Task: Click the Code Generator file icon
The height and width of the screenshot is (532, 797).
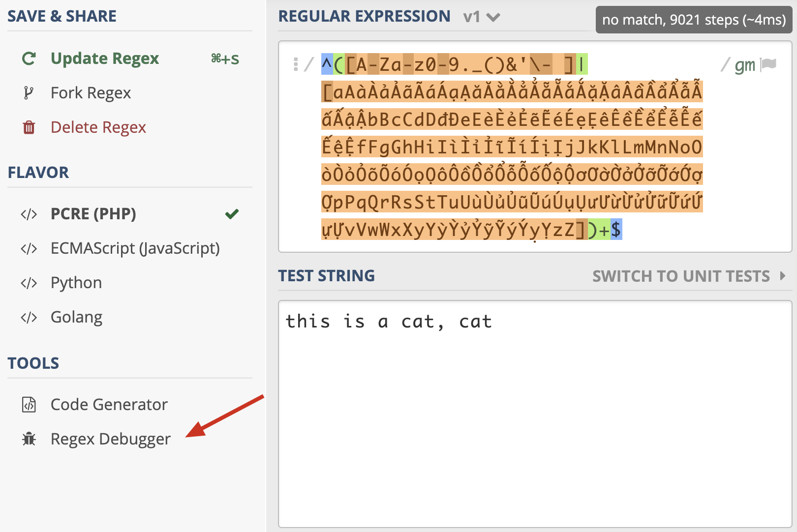Action: 29,404
